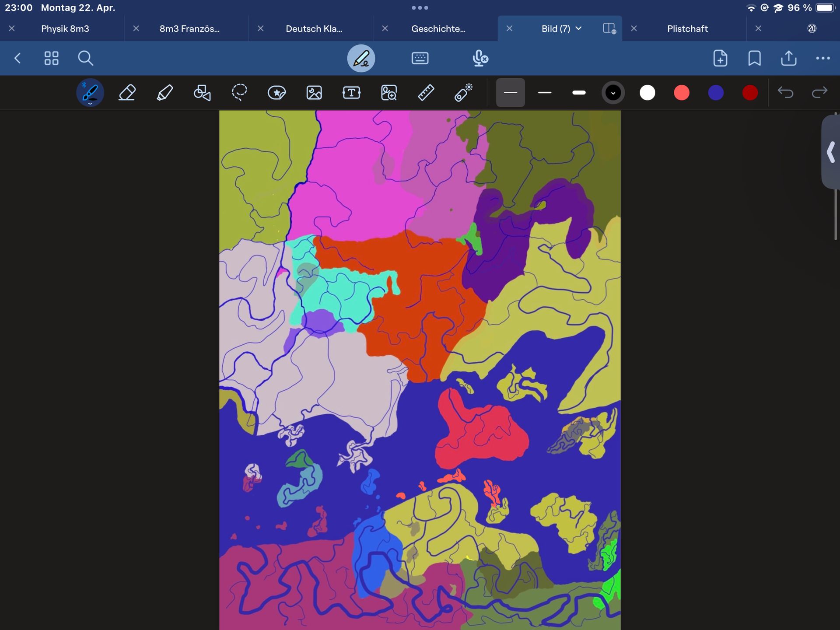Select the Ruler tool
This screenshot has width=840, height=630.
(x=426, y=93)
